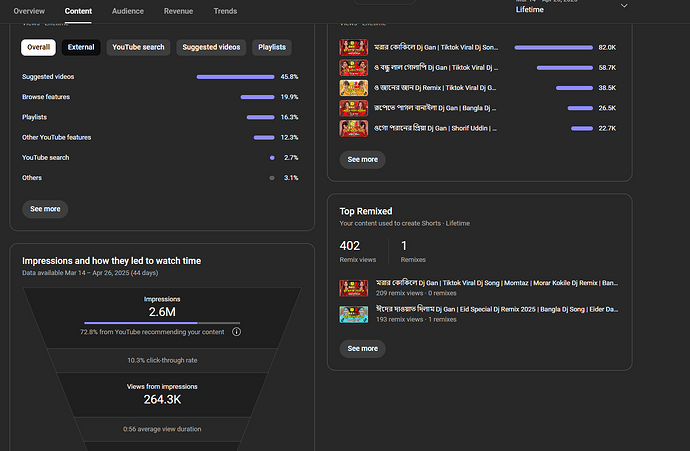Click the Top Remixed card heading
Viewport: 690px width, 451px height.
(366, 211)
